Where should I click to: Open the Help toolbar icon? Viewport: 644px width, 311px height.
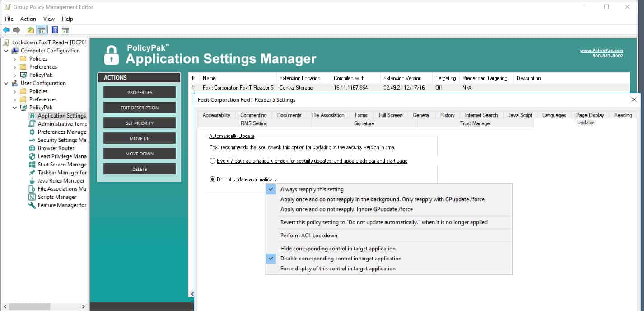[x=55, y=30]
